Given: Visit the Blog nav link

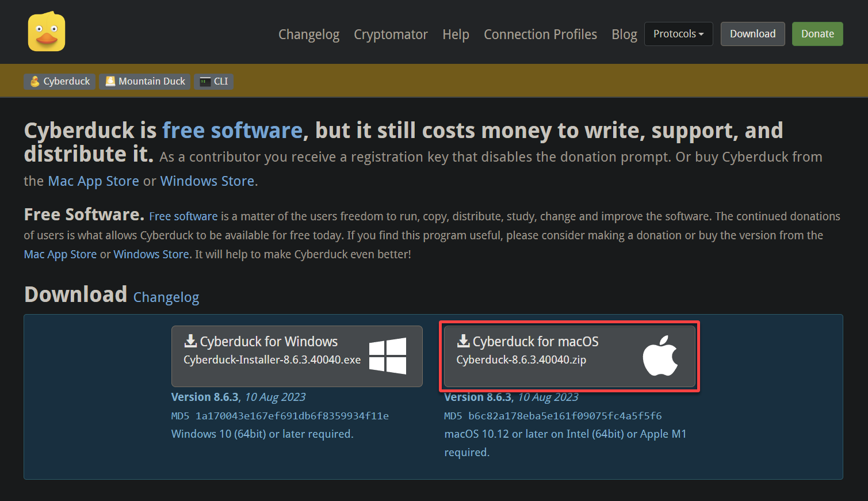Looking at the screenshot, I should click(624, 35).
